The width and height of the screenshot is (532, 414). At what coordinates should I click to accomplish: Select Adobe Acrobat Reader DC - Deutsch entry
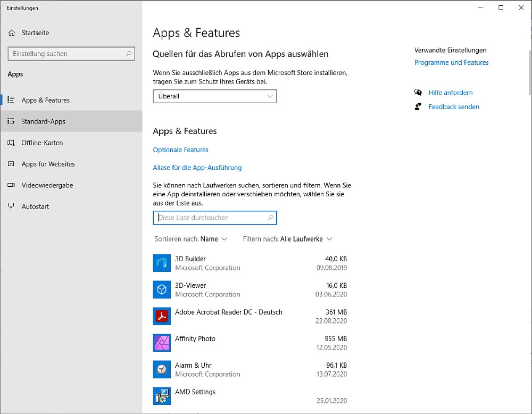228,312
